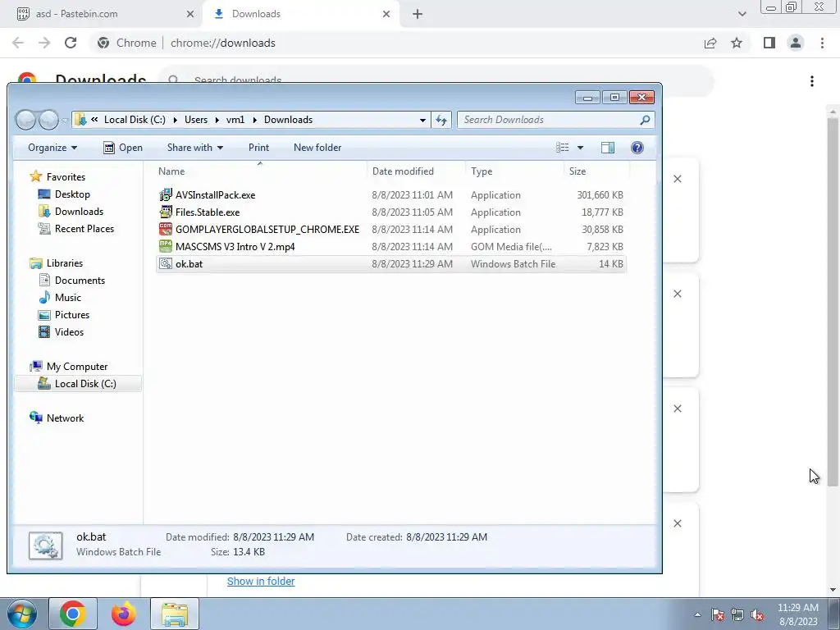Expand the view options dropdown arrow
Screen dimensions: 840x630
click(x=580, y=148)
